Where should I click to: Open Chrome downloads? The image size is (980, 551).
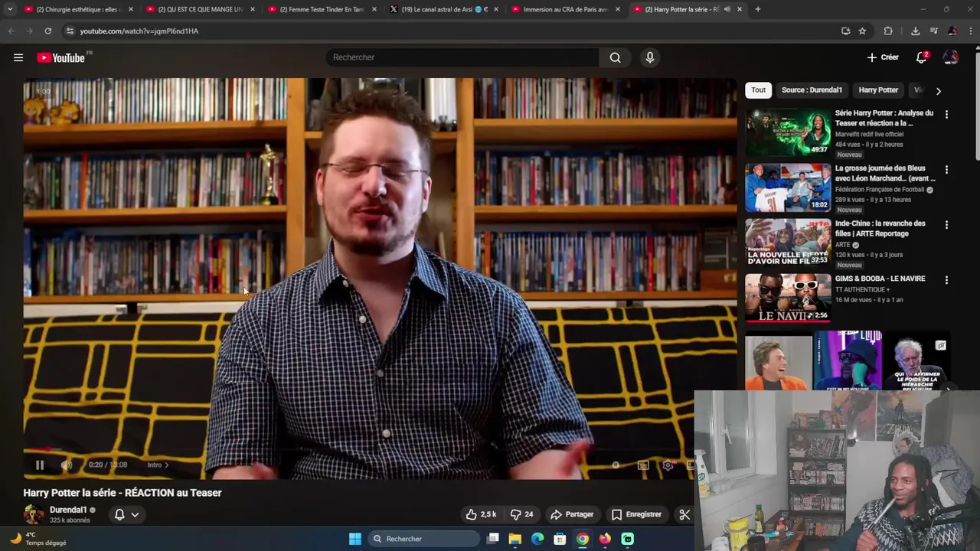point(915,31)
